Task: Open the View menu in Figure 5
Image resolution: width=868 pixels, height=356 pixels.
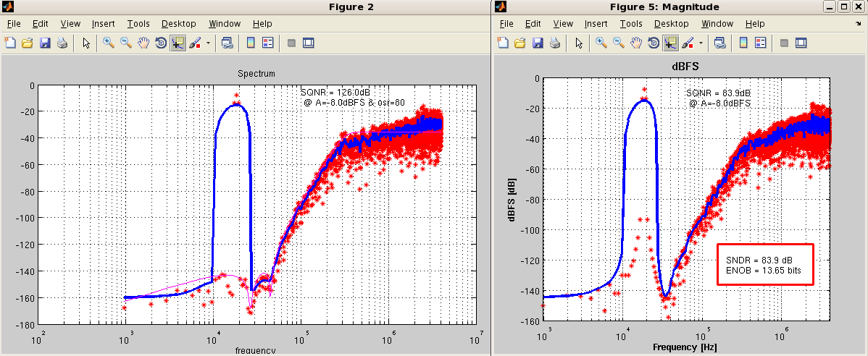Action: [563, 24]
